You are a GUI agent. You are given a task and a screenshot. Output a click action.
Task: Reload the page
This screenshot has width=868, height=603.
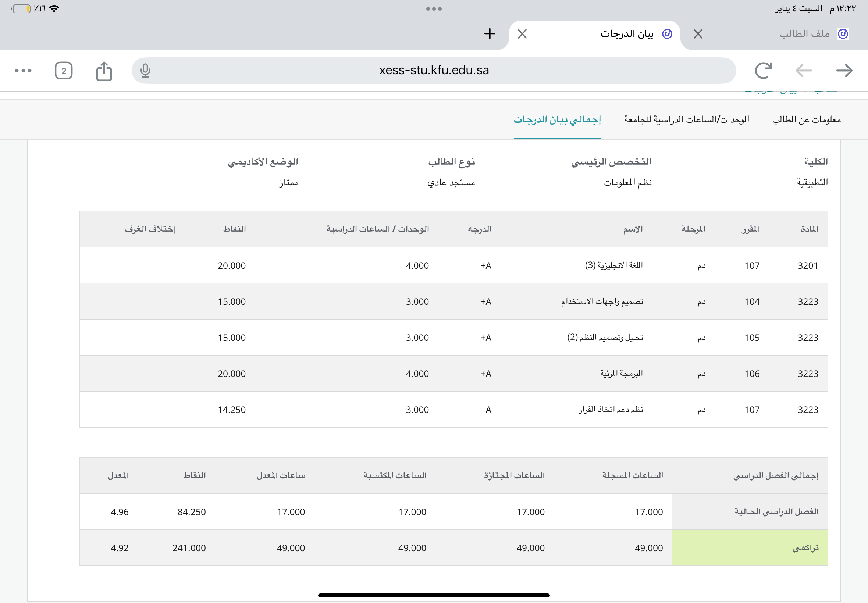[763, 71]
